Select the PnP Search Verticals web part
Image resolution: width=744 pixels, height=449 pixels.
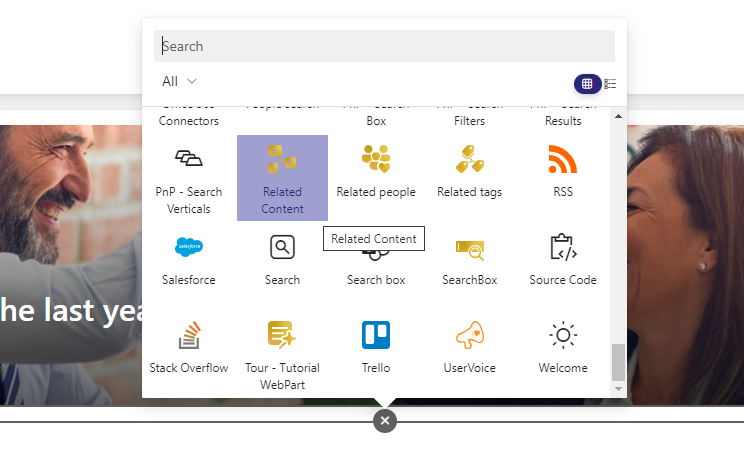(188, 178)
